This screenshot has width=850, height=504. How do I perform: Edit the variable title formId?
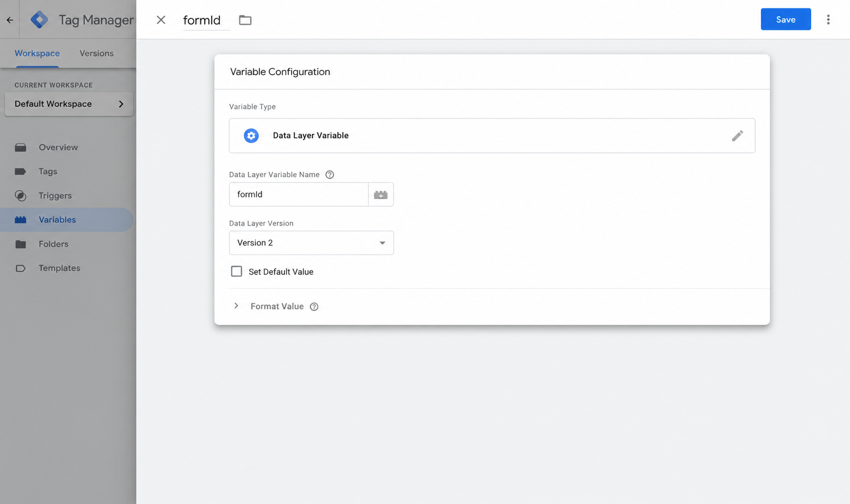click(206, 20)
